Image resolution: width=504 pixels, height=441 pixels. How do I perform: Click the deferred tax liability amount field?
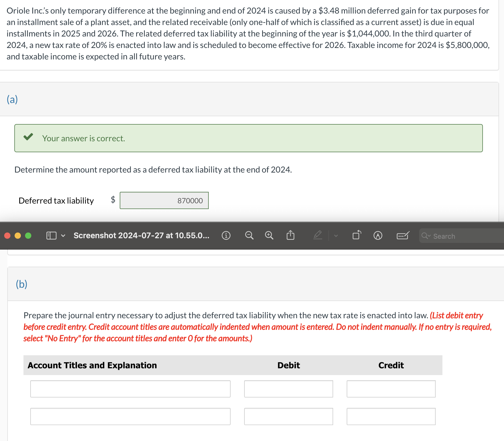[164, 200]
